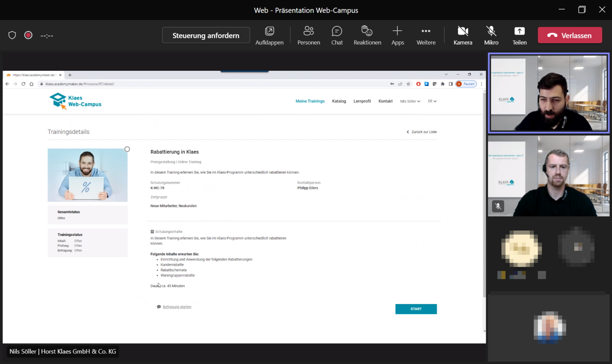
Task: Click the Befragung starten link
Action: coord(177,307)
